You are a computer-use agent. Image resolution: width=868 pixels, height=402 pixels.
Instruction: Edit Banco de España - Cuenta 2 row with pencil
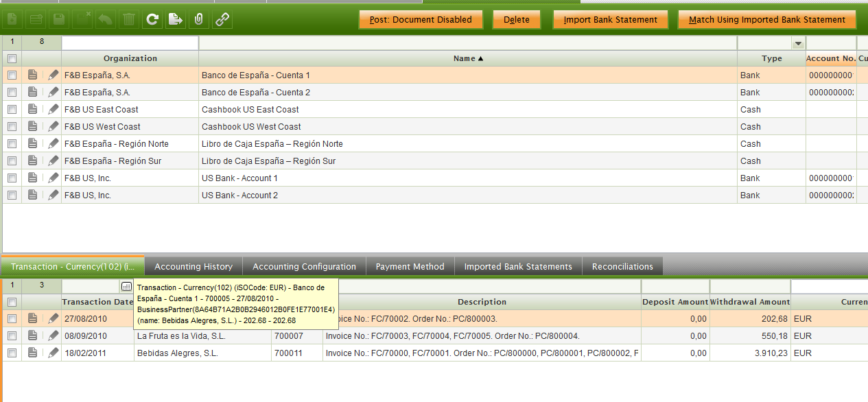click(x=53, y=92)
